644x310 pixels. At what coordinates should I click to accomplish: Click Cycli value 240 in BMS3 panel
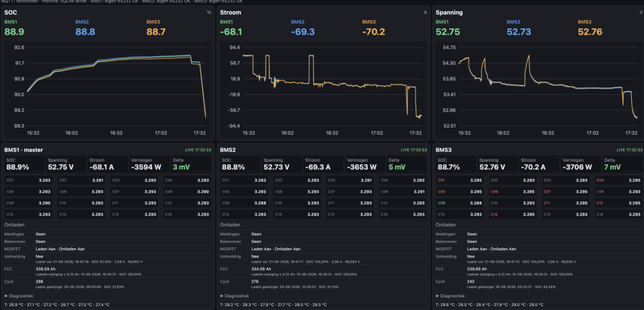coord(471,282)
